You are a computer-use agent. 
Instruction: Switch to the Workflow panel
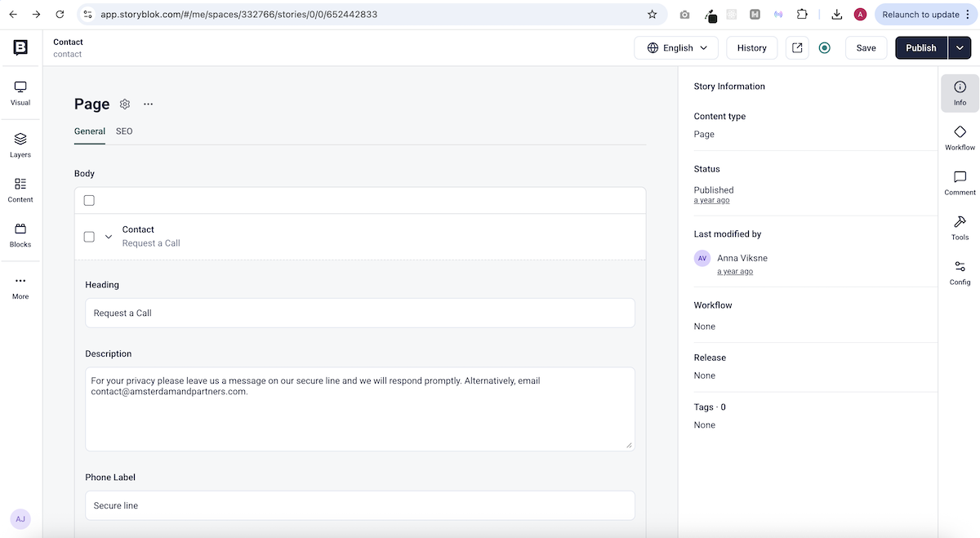959,136
